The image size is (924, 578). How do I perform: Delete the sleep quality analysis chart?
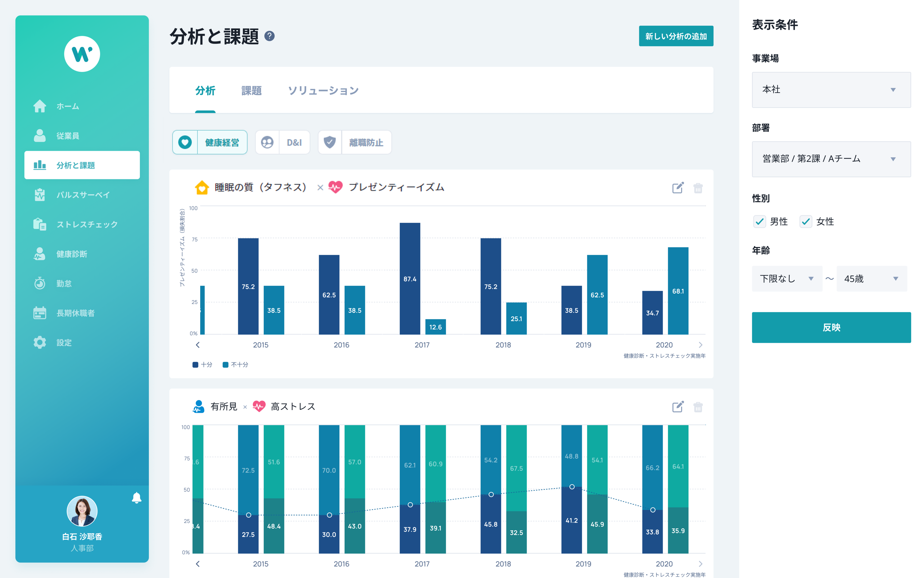698,188
